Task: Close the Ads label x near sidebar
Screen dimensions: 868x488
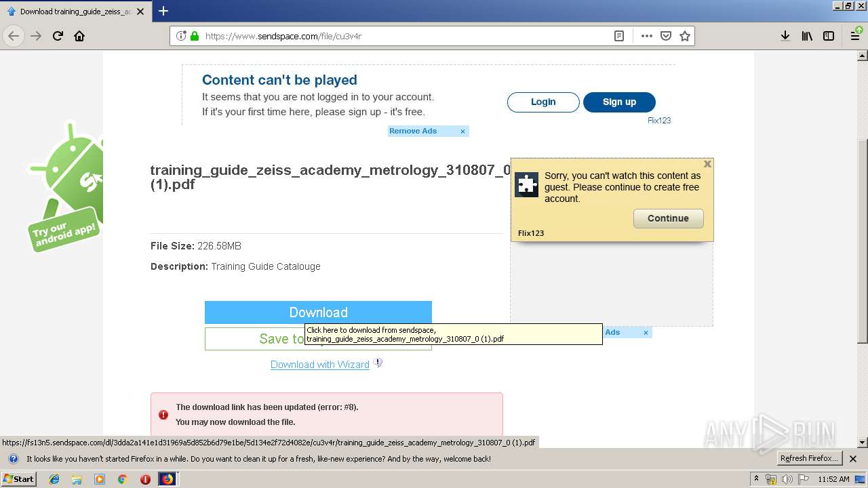Action: pos(646,332)
